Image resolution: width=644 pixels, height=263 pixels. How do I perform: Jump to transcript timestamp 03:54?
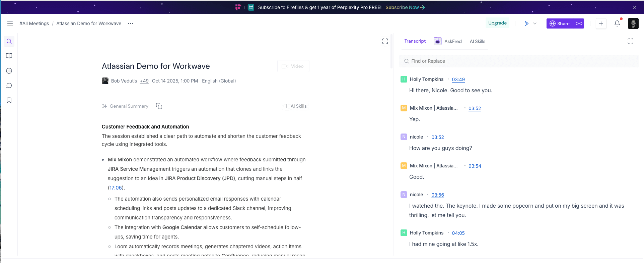pyautogui.click(x=475, y=166)
